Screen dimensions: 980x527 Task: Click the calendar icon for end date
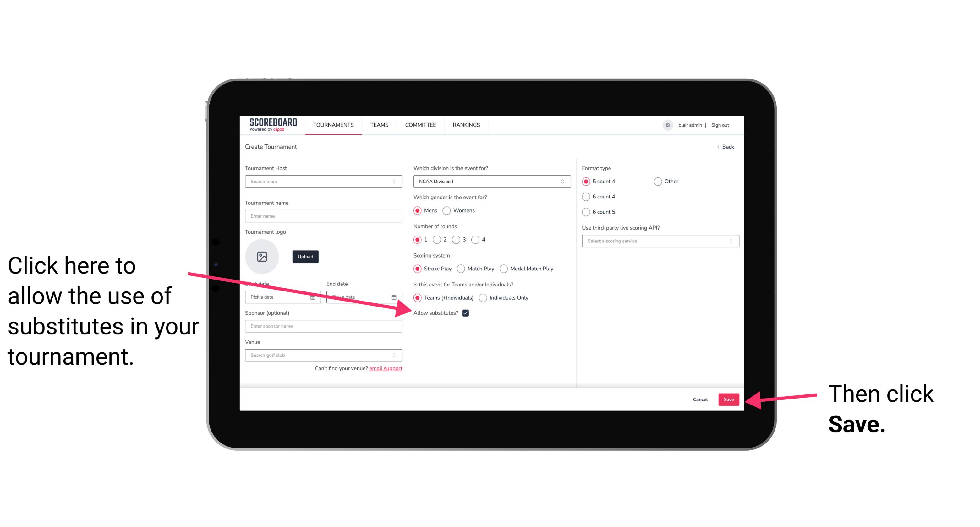pyautogui.click(x=395, y=296)
